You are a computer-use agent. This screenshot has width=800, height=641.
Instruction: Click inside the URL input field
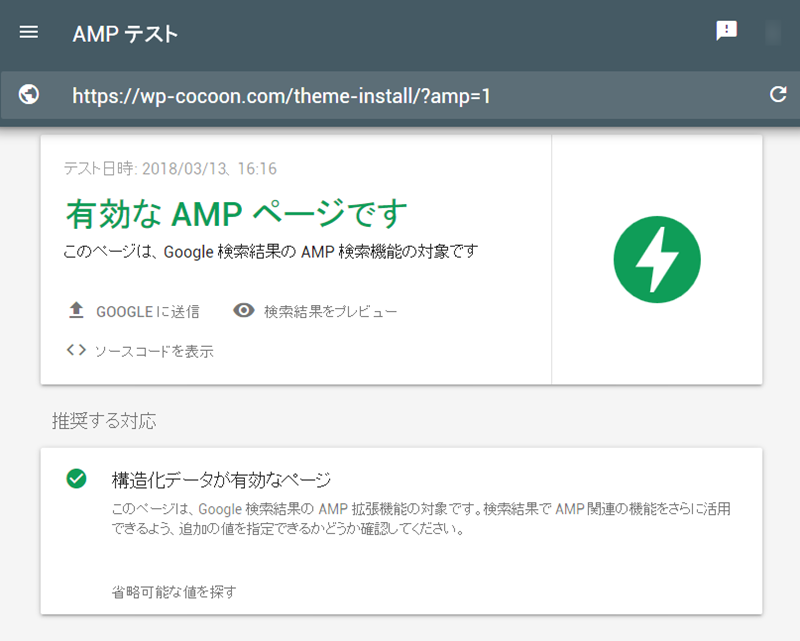click(400, 95)
